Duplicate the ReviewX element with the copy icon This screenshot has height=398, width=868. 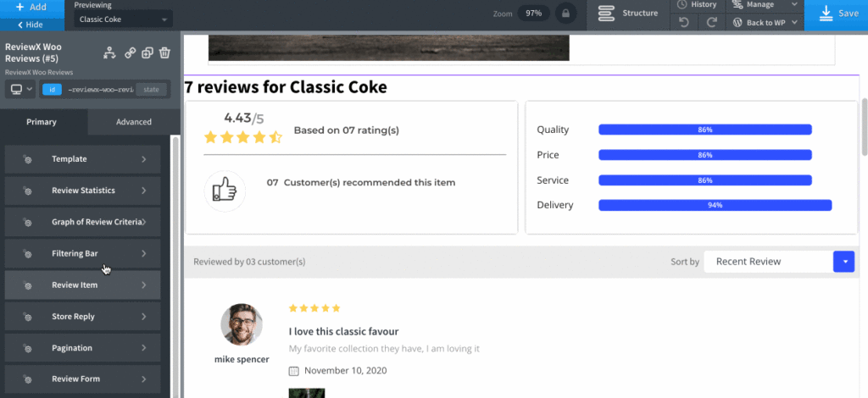click(147, 53)
